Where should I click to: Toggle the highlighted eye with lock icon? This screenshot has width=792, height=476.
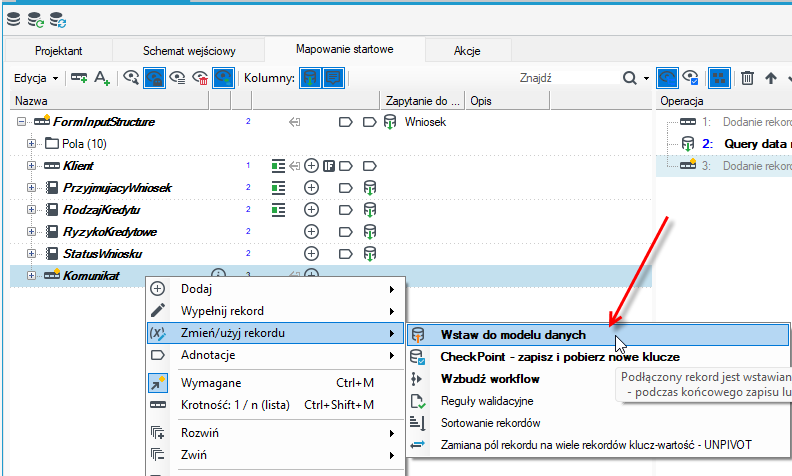pyautogui.click(x=154, y=78)
